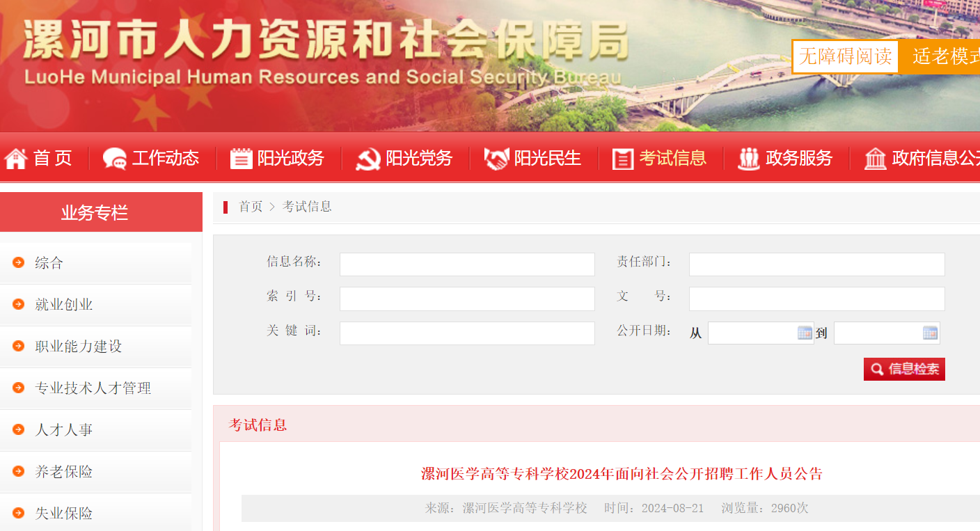Open the calendar picker for the end date
Screen dimensions: 980x531
930,333
